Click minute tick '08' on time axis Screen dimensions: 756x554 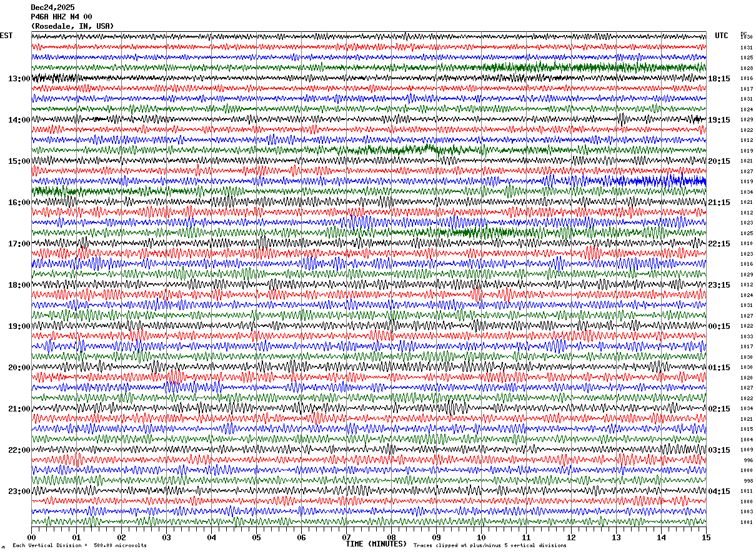(x=391, y=537)
